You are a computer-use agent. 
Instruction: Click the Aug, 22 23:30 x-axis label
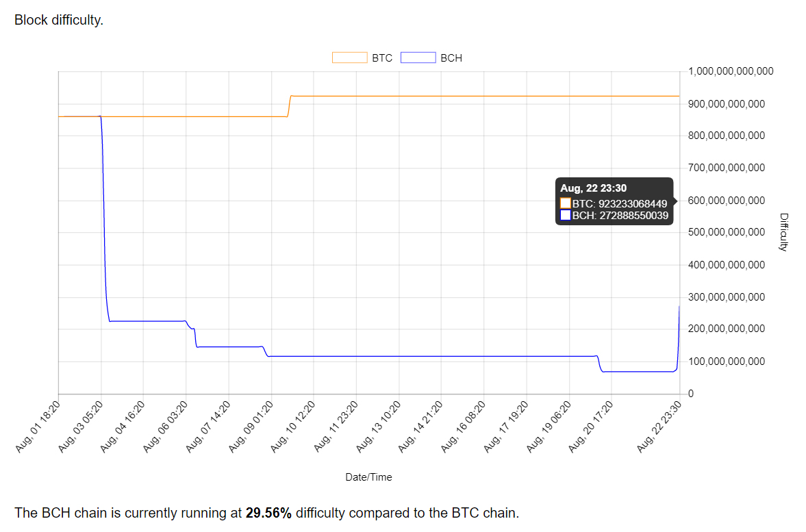point(659,426)
